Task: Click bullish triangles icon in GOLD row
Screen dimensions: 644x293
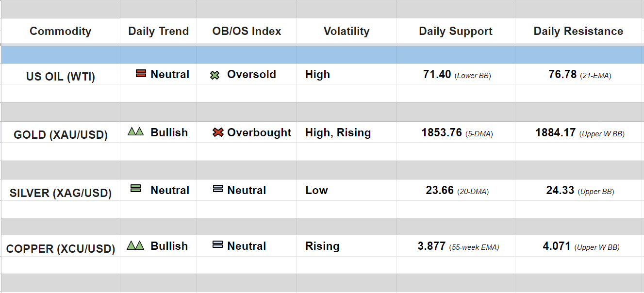Action: click(135, 131)
